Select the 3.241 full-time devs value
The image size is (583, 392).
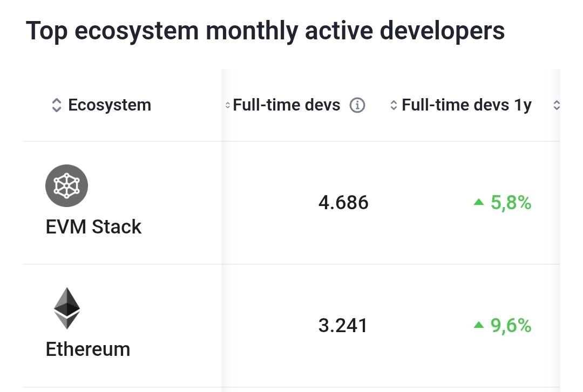pos(343,326)
